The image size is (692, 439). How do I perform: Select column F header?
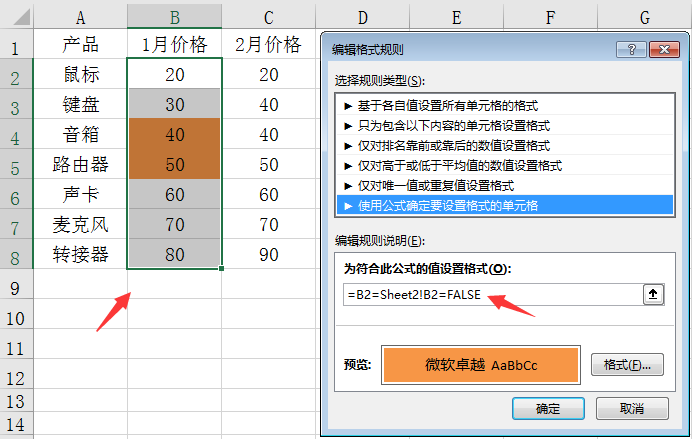pyautogui.click(x=550, y=17)
